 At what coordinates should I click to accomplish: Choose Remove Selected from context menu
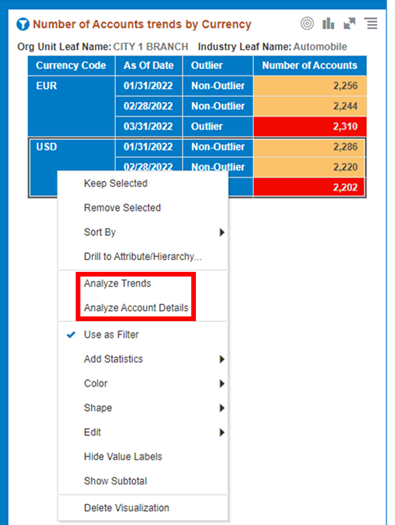pyautogui.click(x=143, y=208)
